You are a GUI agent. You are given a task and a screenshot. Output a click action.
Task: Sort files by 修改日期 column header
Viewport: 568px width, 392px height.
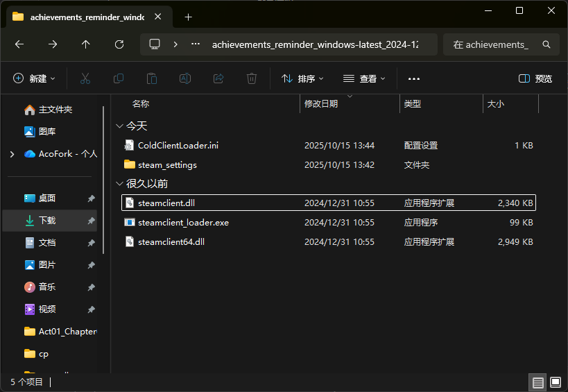[321, 104]
